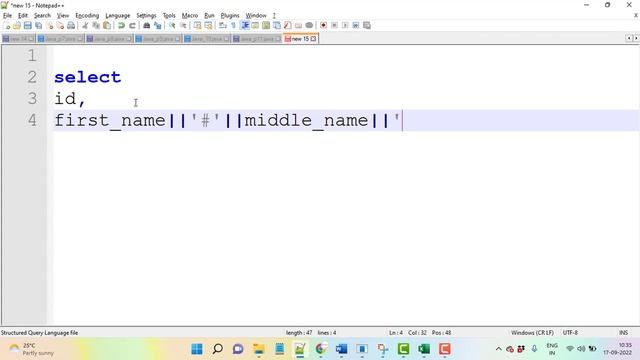Click the Stop Recording macro icon
Image resolution: width=640 pixels, height=360 pixels.
tap(334, 25)
